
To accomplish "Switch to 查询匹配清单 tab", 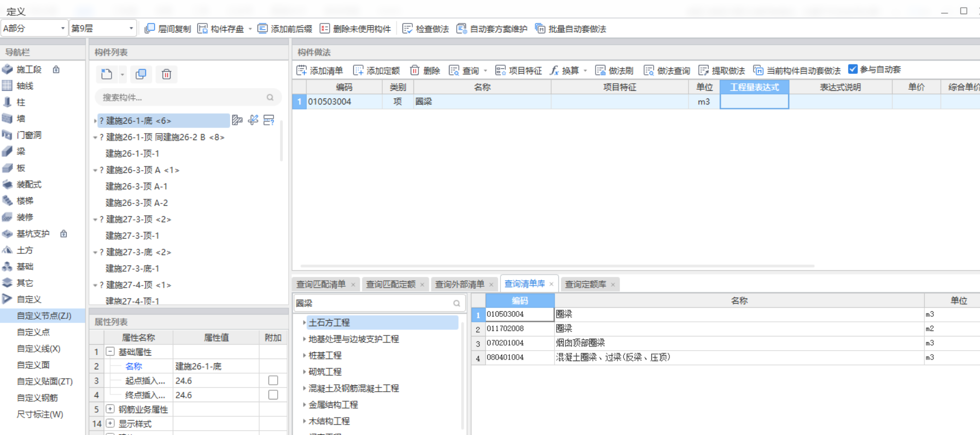I will pos(321,285).
